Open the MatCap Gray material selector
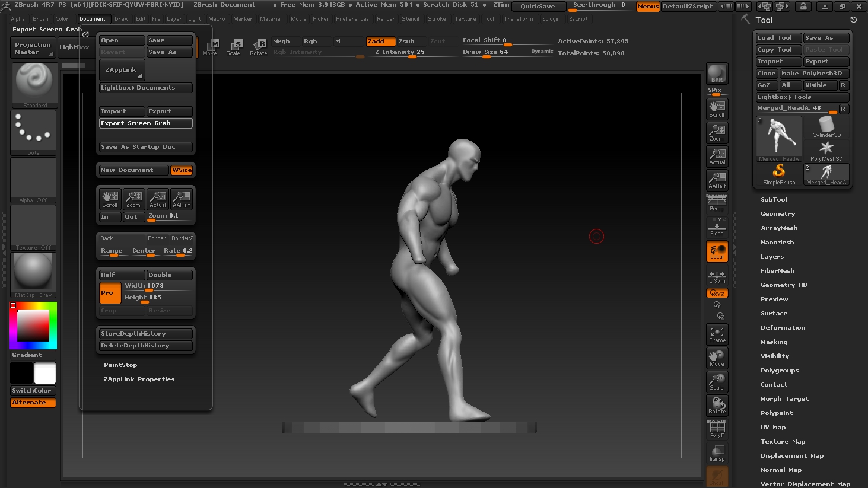 (33, 275)
